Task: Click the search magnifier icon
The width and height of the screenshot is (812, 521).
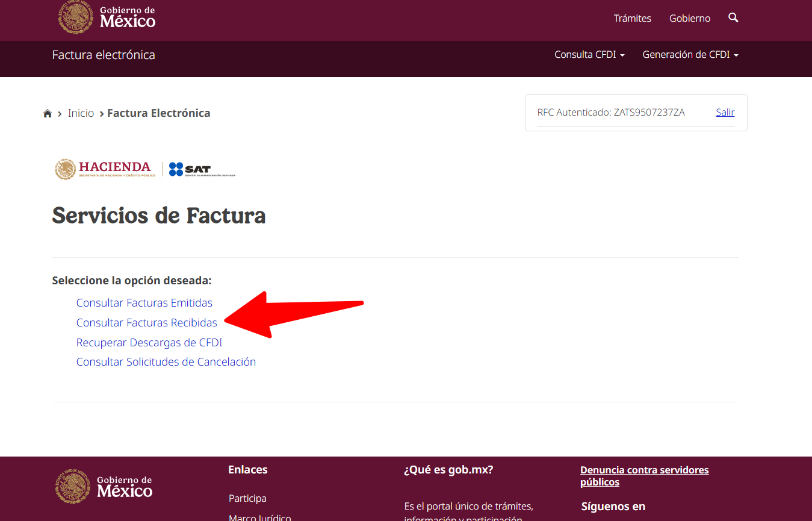Action: tap(733, 18)
